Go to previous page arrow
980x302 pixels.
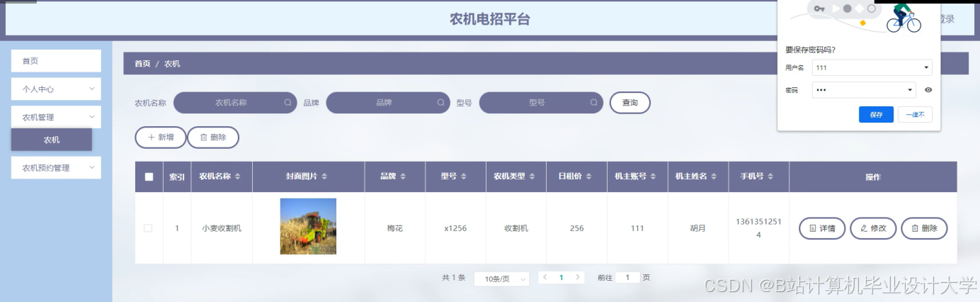[545, 277]
